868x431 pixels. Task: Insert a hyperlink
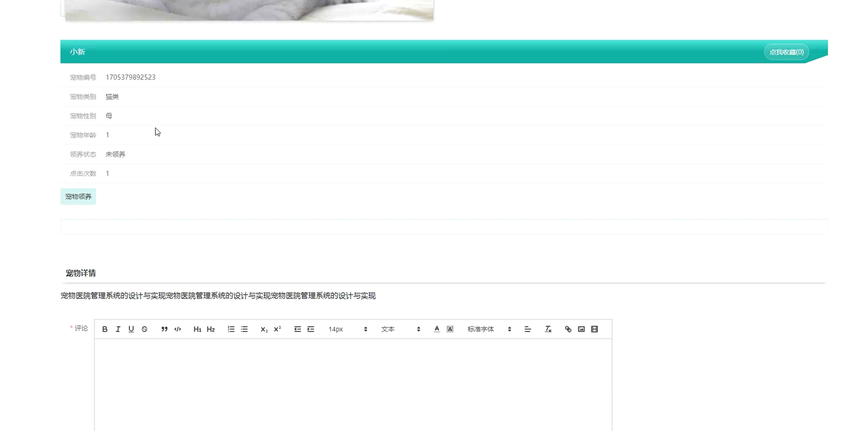(x=568, y=329)
